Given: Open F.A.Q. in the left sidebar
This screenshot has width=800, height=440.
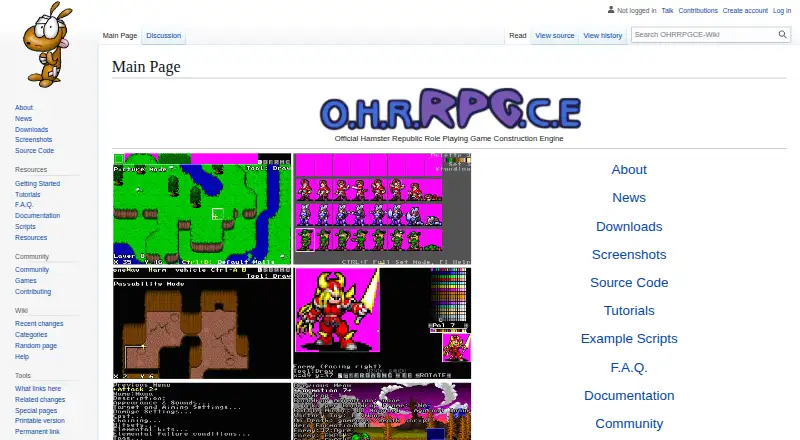Looking at the screenshot, I should [24, 205].
